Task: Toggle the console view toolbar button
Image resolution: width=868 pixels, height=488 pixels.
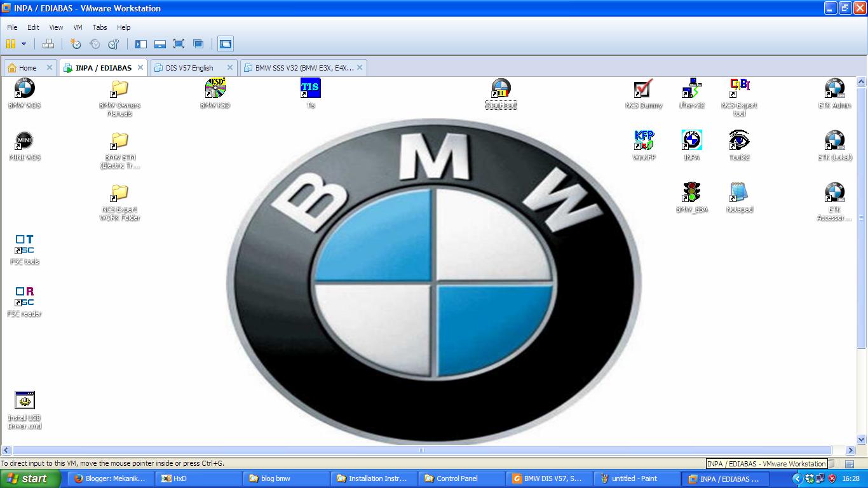Action: [226, 44]
